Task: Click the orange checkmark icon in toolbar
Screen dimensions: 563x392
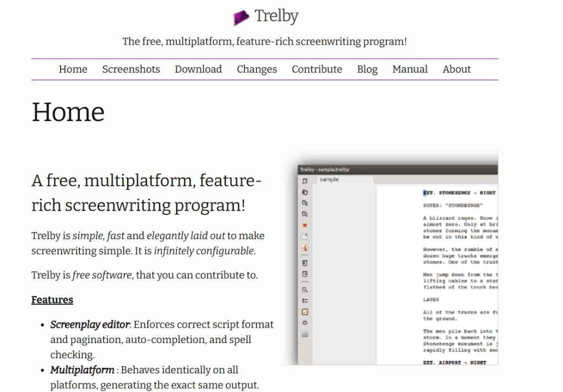Action: point(305,312)
